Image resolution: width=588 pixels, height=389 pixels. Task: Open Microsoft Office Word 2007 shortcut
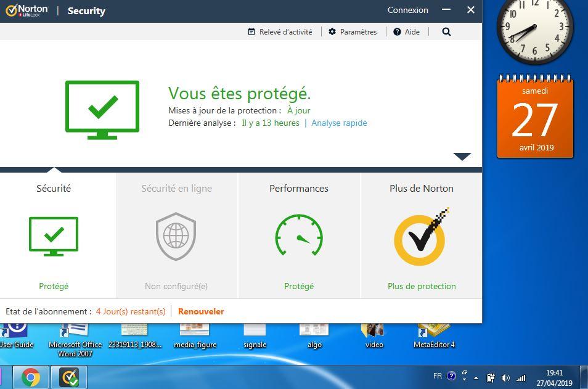point(75,340)
